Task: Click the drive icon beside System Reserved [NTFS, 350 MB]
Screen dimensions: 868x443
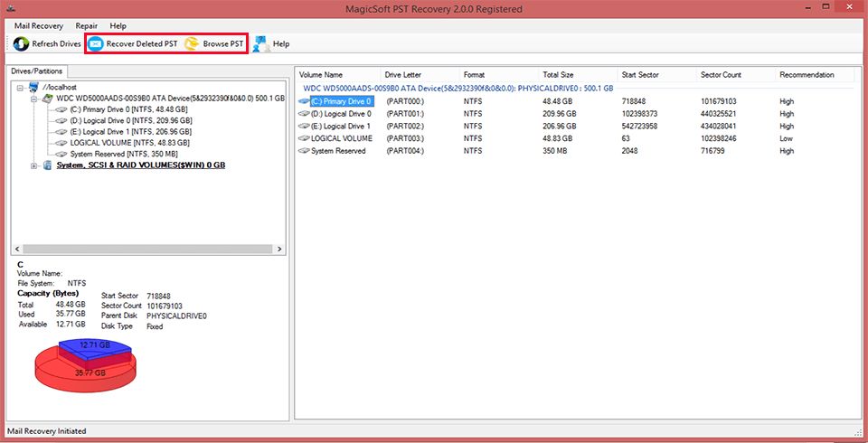Action: (61, 154)
